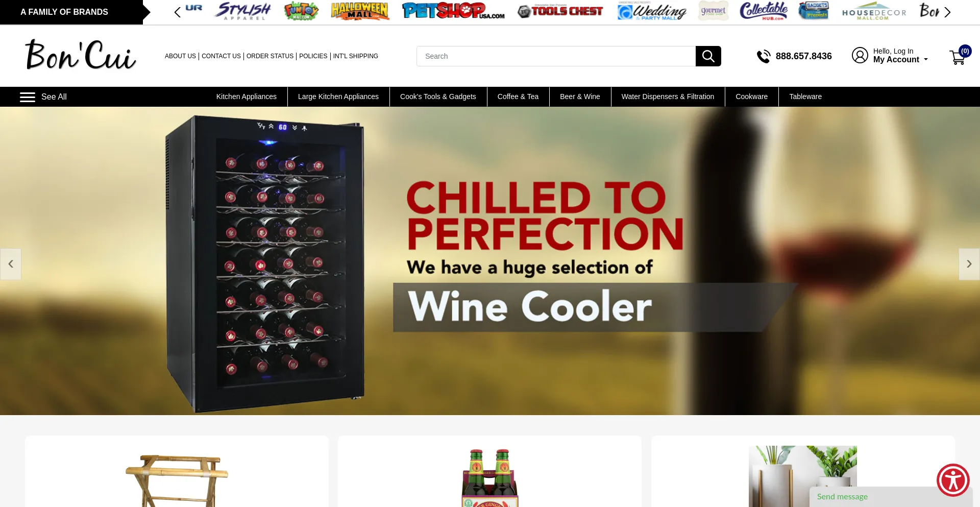Click the phone handset icon
980x507 pixels.
point(764,56)
